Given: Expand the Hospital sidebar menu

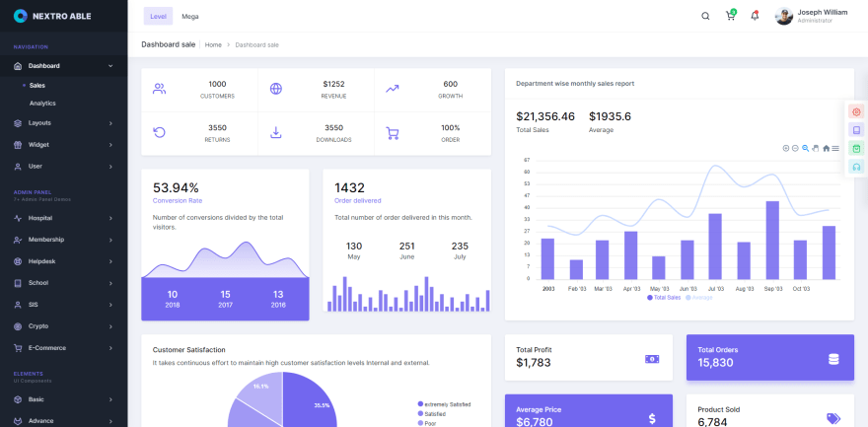Looking at the screenshot, I should tap(64, 218).
